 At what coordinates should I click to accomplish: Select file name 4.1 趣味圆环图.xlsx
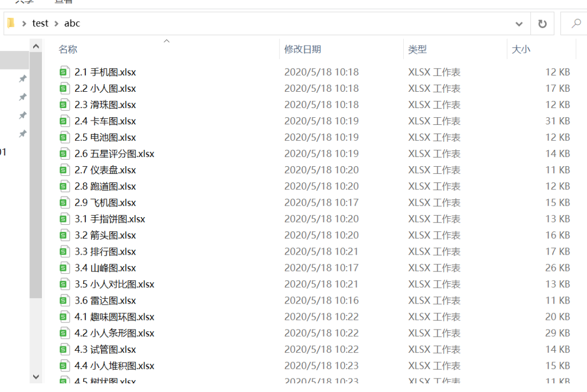coord(115,317)
